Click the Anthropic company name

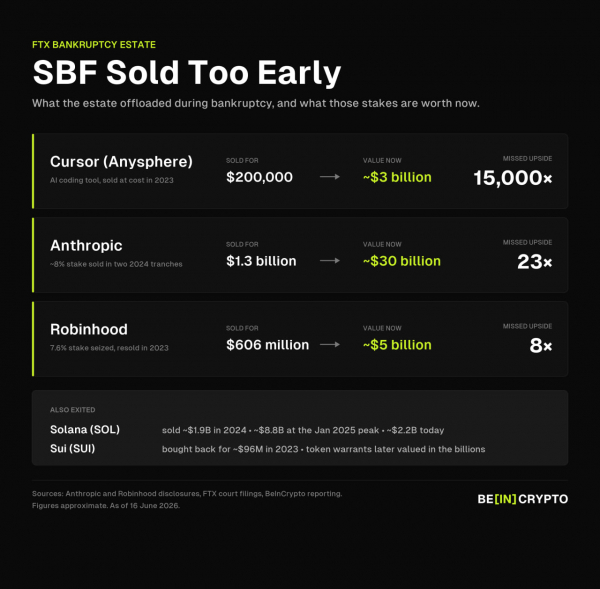pyautogui.click(x=86, y=245)
